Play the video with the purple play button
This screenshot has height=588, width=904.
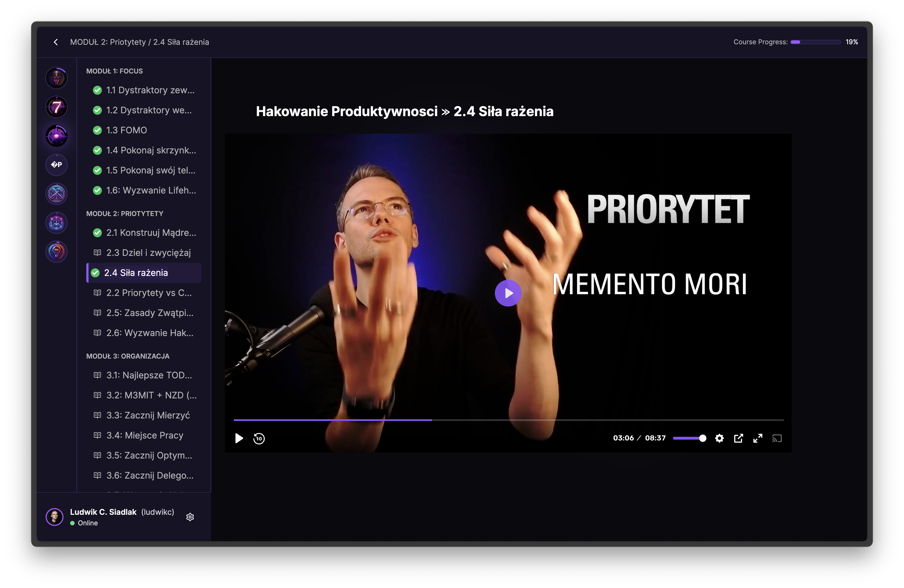(508, 293)
